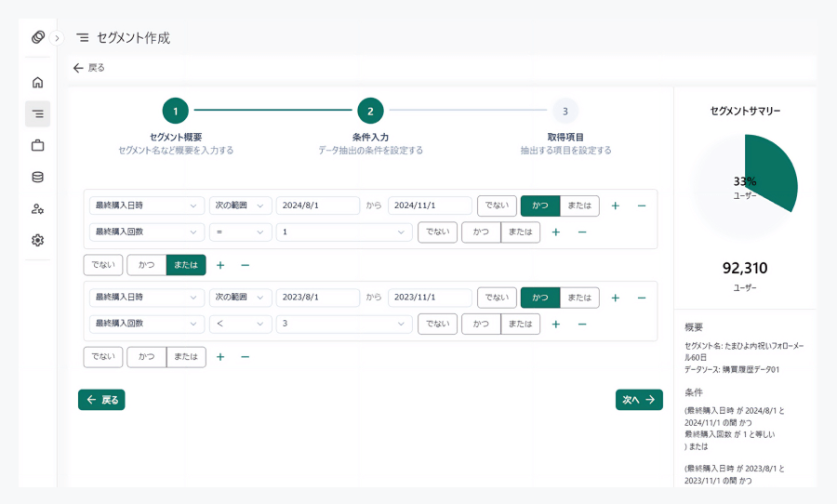Expand sidebar with chevron next to logo
Screen dimensions: 837x504
pos(57,38)
